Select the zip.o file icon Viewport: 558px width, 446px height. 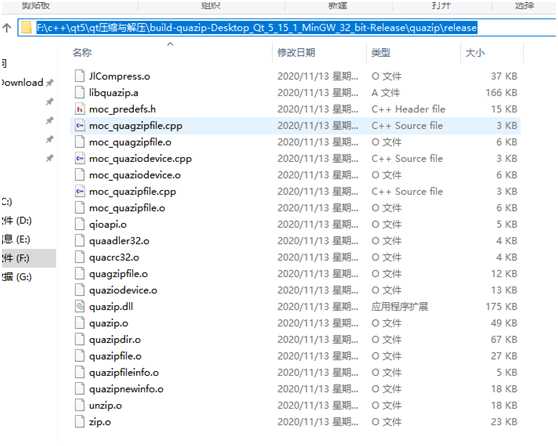[x=80, y=422]
